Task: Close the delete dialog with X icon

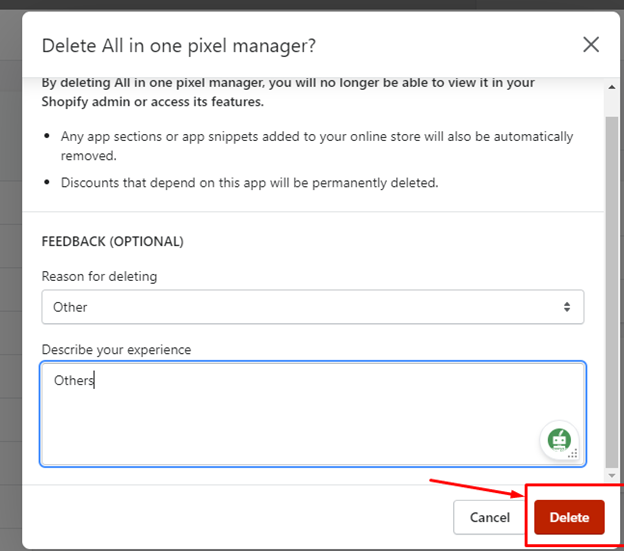Action: 591,45
